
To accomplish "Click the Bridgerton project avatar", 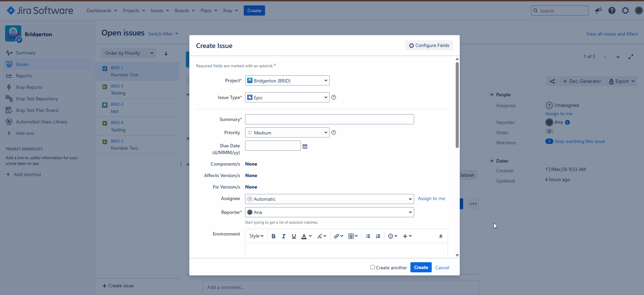I will point(13,33).
